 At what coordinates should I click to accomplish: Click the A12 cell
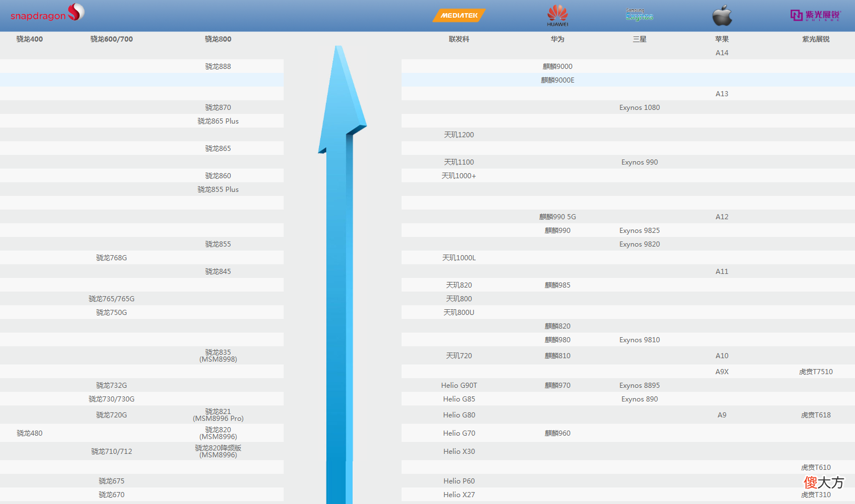(722, 217)
